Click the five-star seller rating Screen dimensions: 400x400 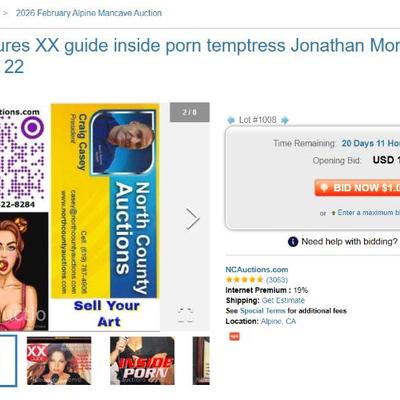pos(244,280)
